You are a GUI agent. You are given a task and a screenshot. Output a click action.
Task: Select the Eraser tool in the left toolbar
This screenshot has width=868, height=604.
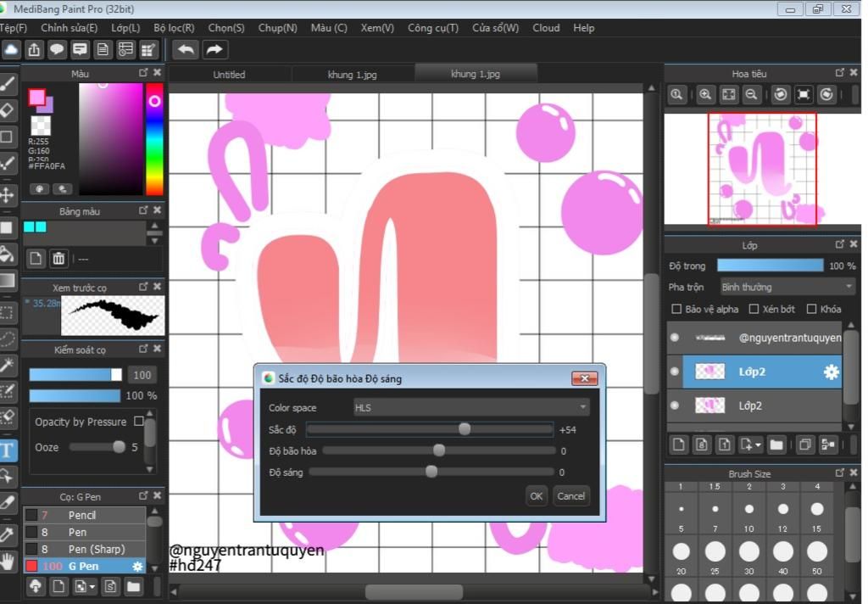[7, 109]
